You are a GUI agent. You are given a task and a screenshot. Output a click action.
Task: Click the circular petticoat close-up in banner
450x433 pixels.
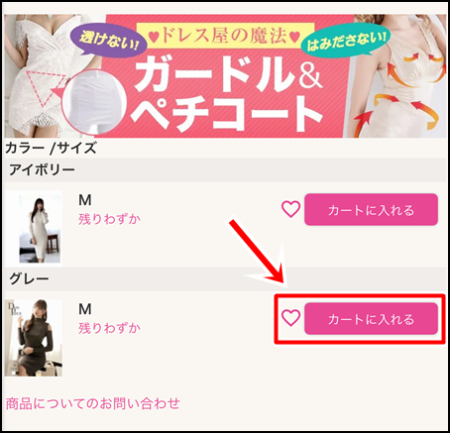tap(94, 102)
